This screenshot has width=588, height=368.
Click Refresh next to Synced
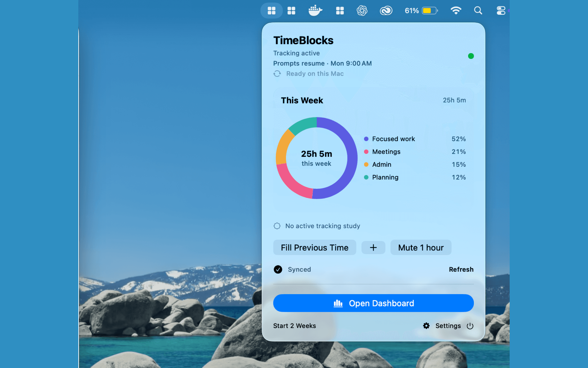coord(461,269)
